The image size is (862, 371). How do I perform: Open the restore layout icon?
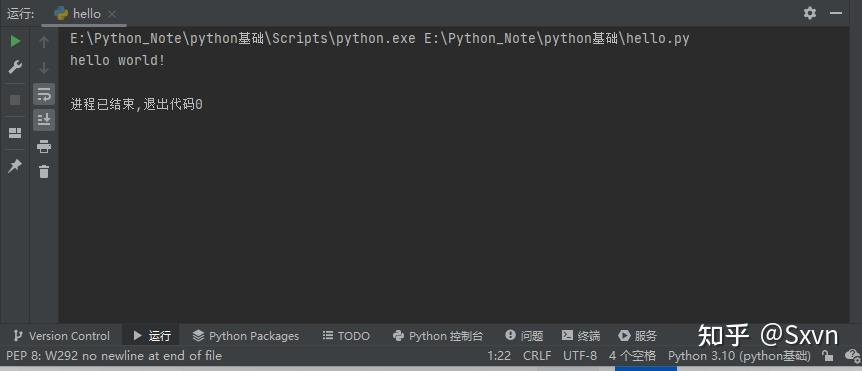pos(15,133)
